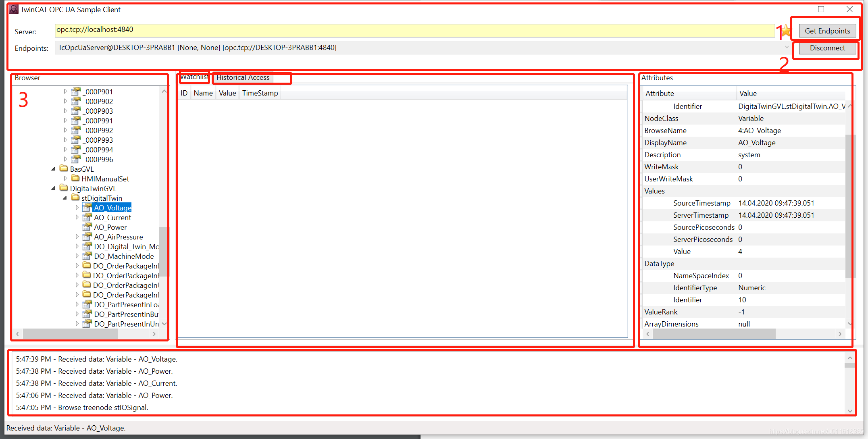Select the AO_Power tree item label

coord(110,227)
